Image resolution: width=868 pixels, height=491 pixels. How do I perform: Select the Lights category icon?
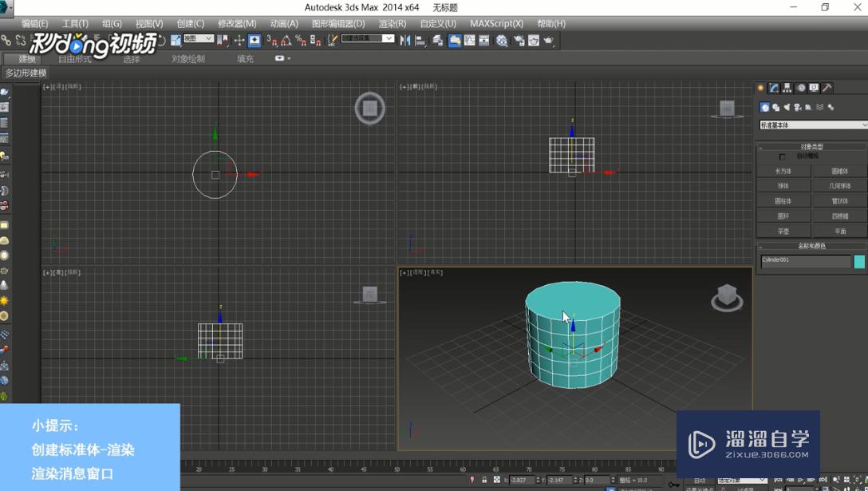pos(787,105)
